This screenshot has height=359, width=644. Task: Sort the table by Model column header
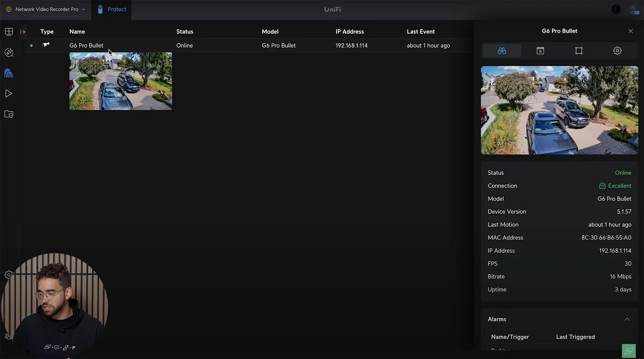click(x=270, y=31)
